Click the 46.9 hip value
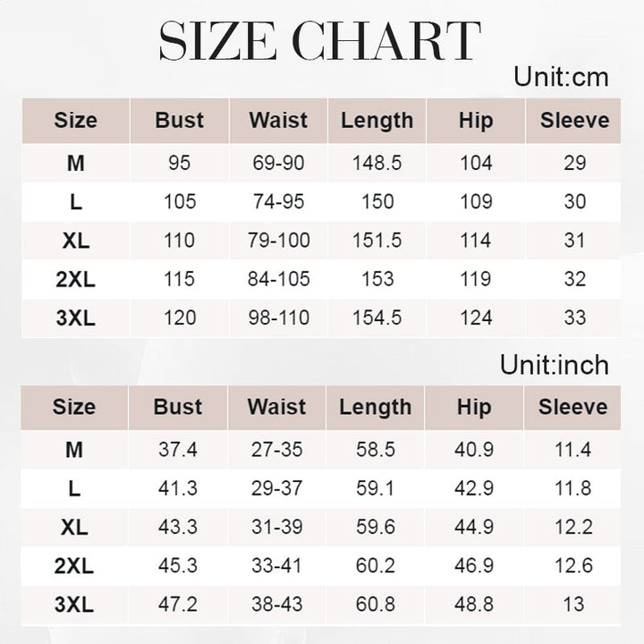Image resolution: width=644 pixels, height=644 pixels. (x=474, y=566)
